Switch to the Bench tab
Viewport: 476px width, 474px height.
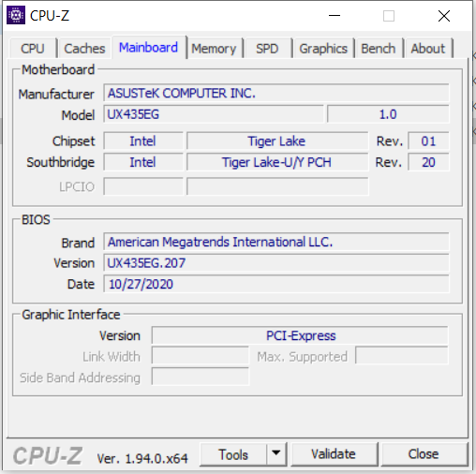click(x=379, y=49)
